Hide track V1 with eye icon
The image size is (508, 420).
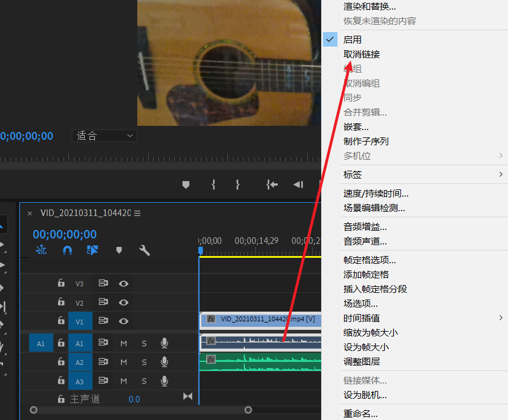[x=123, y=321]
